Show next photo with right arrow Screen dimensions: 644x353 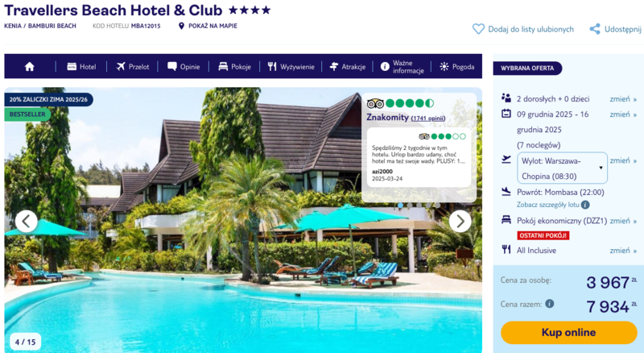(x=460, y=222)
